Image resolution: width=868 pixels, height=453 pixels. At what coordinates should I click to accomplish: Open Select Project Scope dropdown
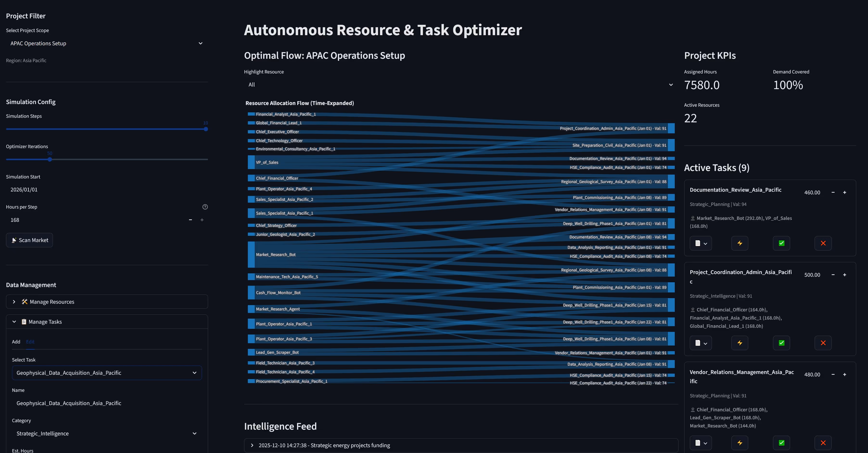click(107, 44)
